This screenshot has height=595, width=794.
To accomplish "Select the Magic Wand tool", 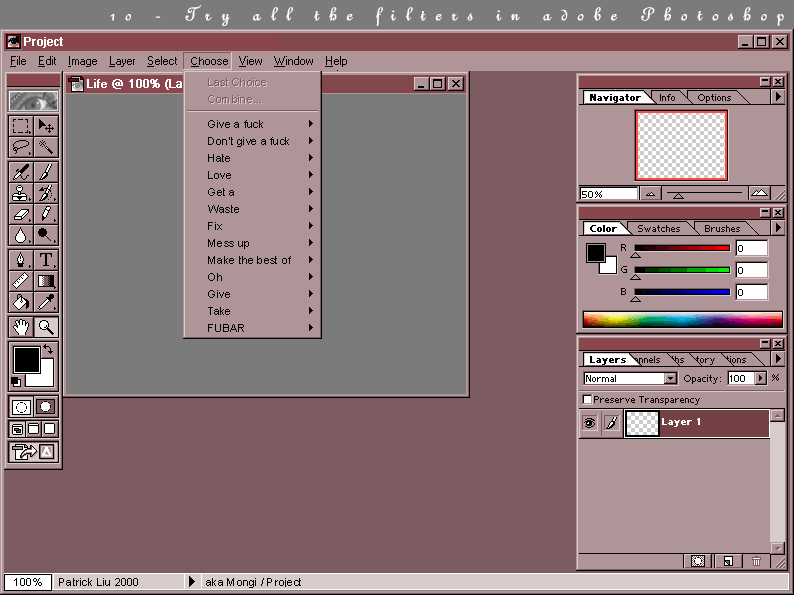I will point(46,147).
